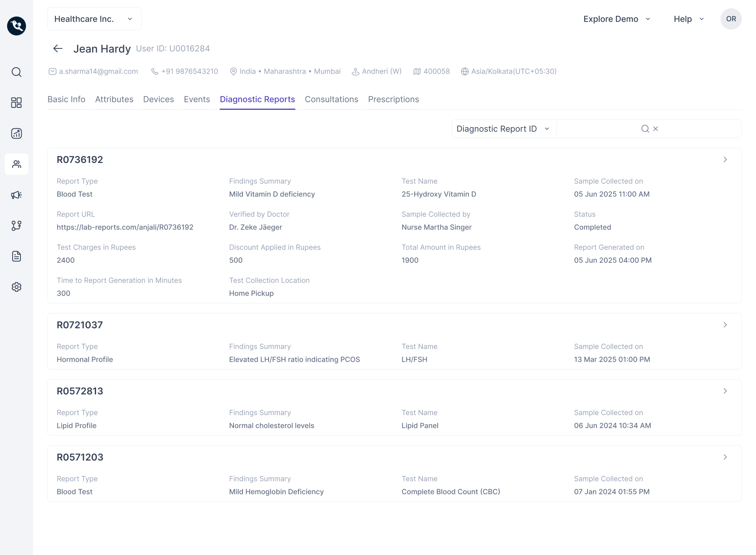Click the back arrow beside Jean Hardy
The height and width of the screenshot is (555, 756).
pos(58,48)
